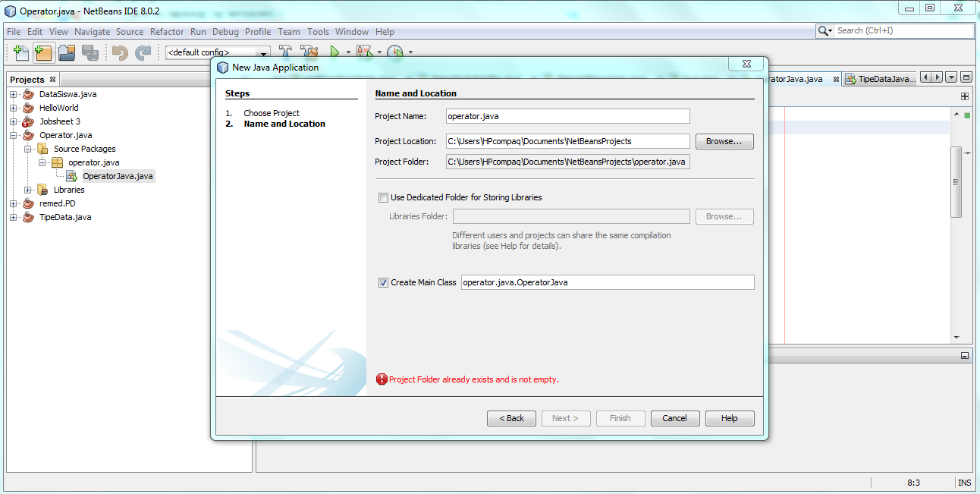Viewport: 980px width, 494px height.
Task: Collapse the Operator.java project node
Action: (13, 135)
